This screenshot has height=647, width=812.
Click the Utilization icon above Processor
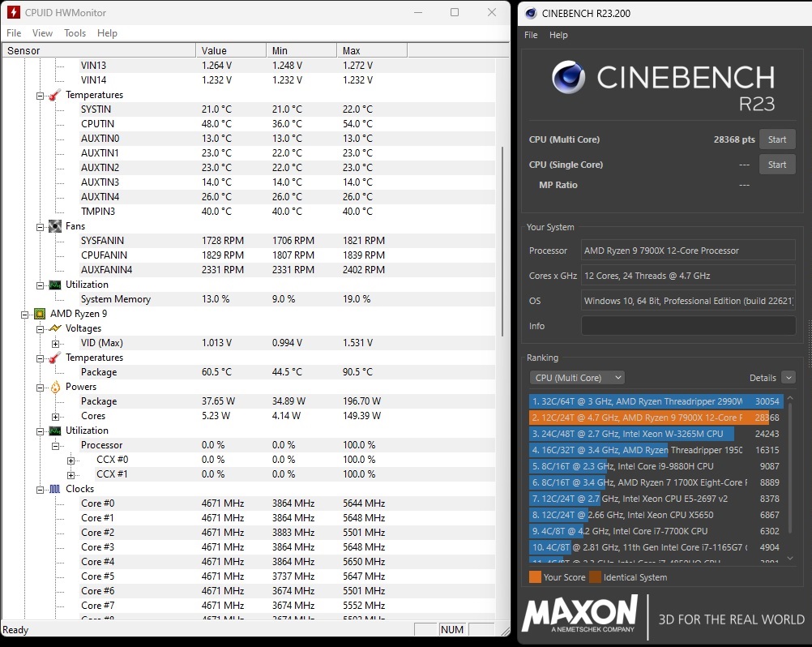click(x=55, y=431)
